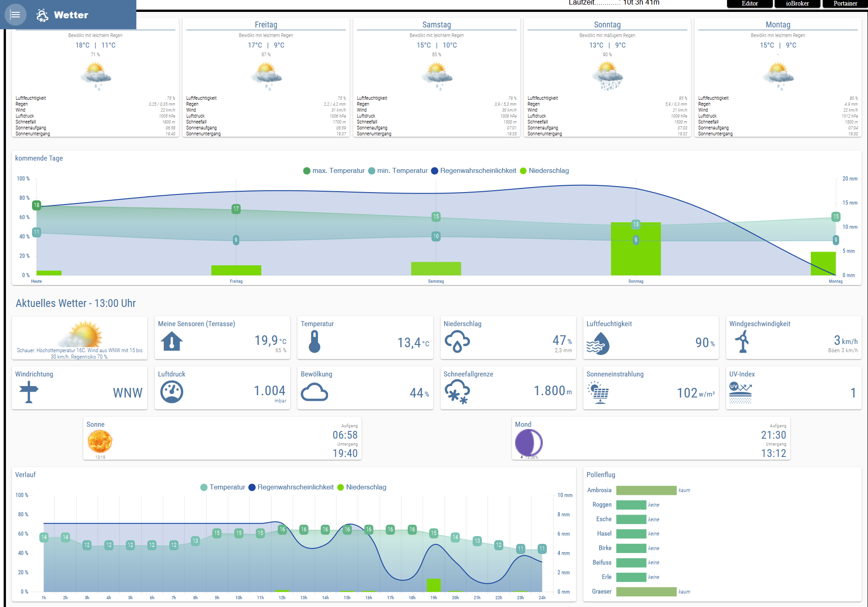The width and height of the screenshot is (868, 607).
Task: Click Freitag's weather forecast icon
Action: coord(266,76)
